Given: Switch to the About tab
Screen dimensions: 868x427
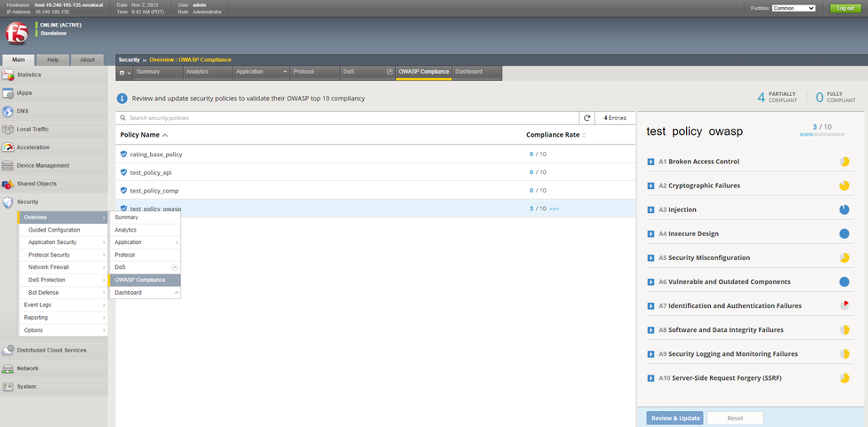Looking at the screenshot, I should [87, 59].
